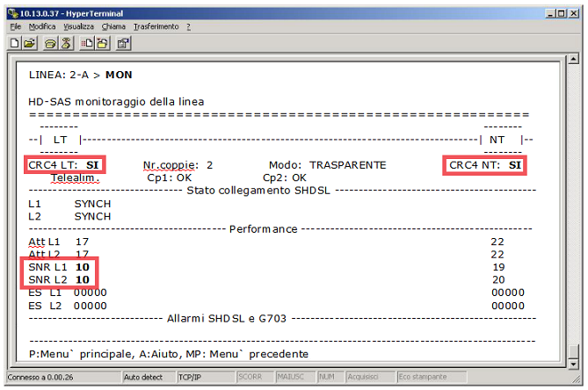The width and height of the screenshot is (588, 390).
Task: Open a session file with the folder icon
Action: click(x=30, y=42)
